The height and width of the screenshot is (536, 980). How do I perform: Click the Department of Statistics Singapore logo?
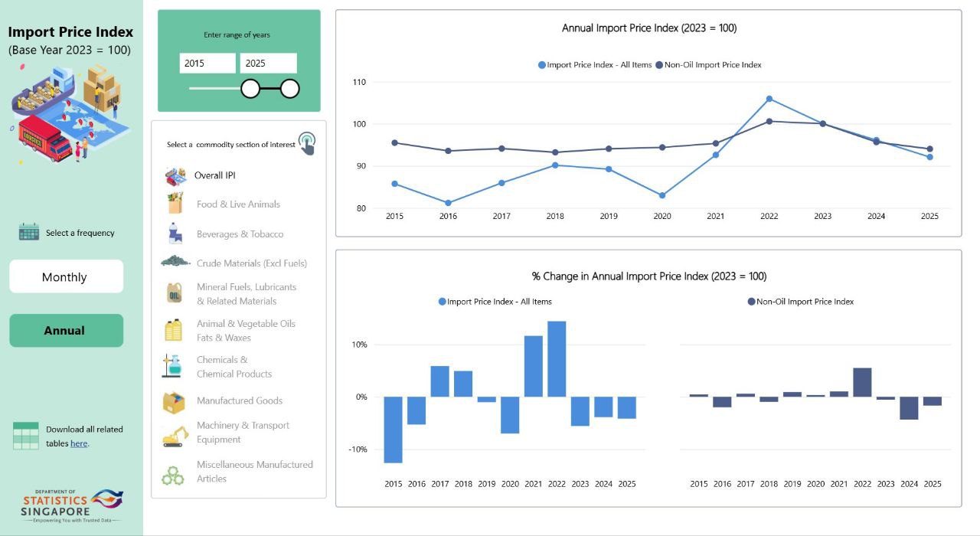click(72, 505)
